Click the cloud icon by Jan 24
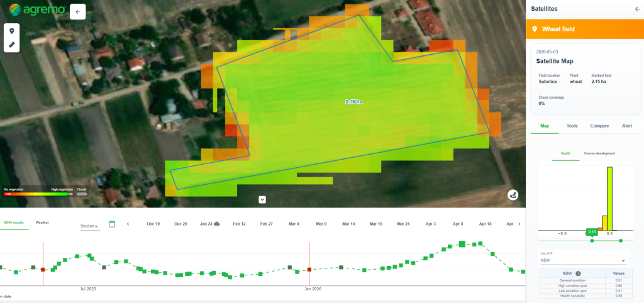Screen dimensions: 644x303 (217, 224)
